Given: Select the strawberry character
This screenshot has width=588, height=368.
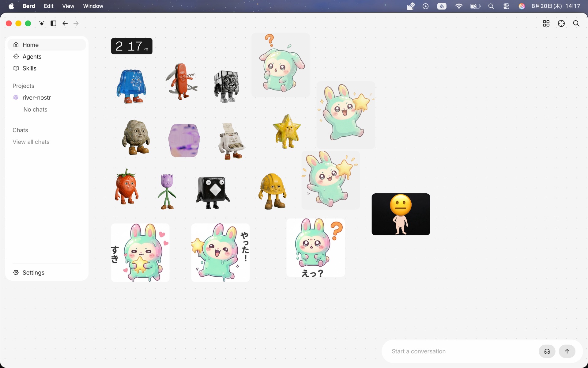Looking at the screenshot, I should [126, 186].
